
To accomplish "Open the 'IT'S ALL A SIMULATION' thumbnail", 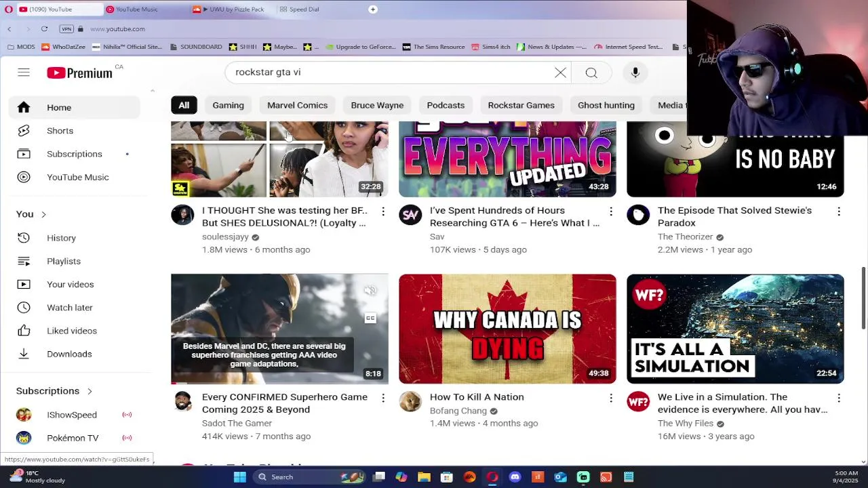I will point(735,329).
